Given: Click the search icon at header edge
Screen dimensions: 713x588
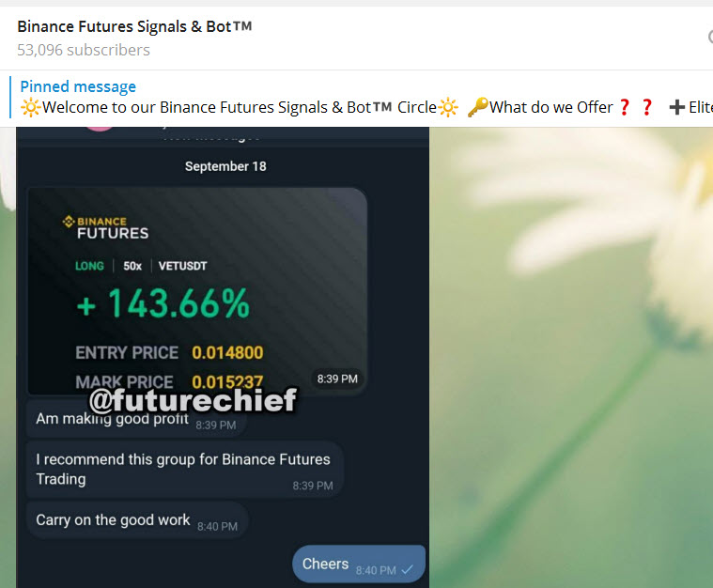Looking at the screenshot, I should coord(710,38).
